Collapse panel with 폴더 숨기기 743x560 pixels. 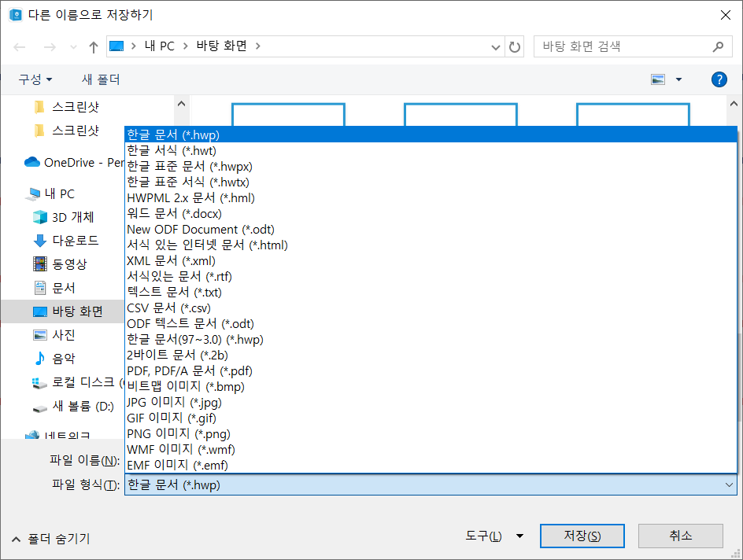(x=50, y=539)
